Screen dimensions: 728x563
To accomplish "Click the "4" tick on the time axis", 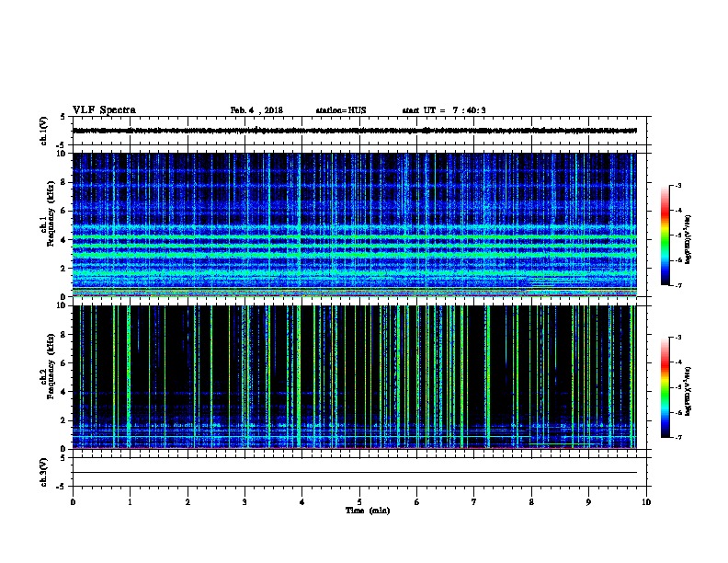I will tap(302, 502).
